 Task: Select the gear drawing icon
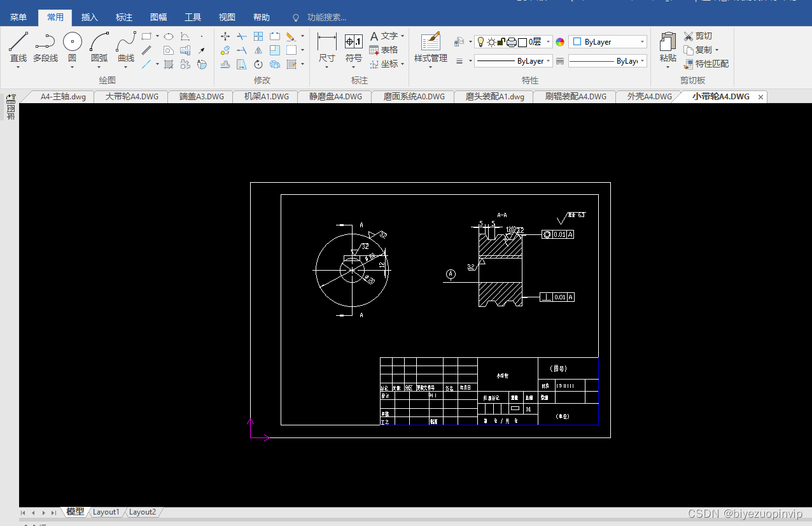pos(185,64)
